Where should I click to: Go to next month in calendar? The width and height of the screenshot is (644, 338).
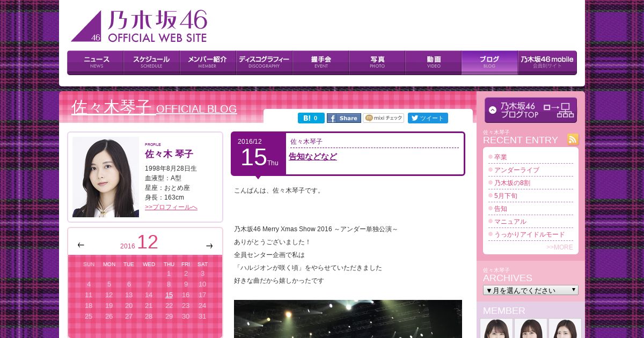pos(209,246)
